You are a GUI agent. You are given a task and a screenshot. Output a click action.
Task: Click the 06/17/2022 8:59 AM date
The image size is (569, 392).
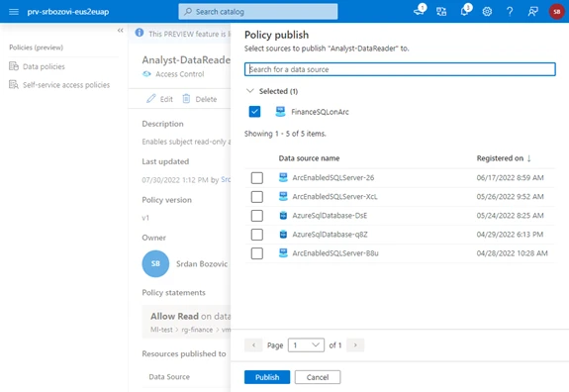coord(510,177)
